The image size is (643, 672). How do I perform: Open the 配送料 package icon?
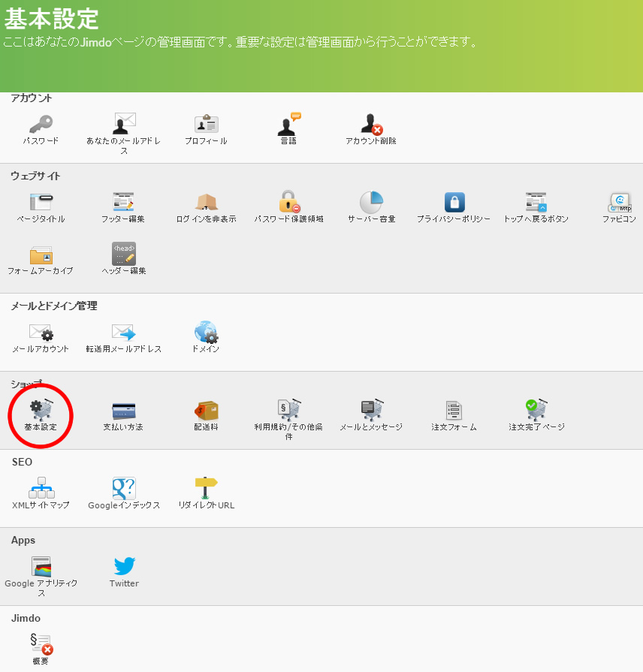pyautogui.click(x=206, y=411)
